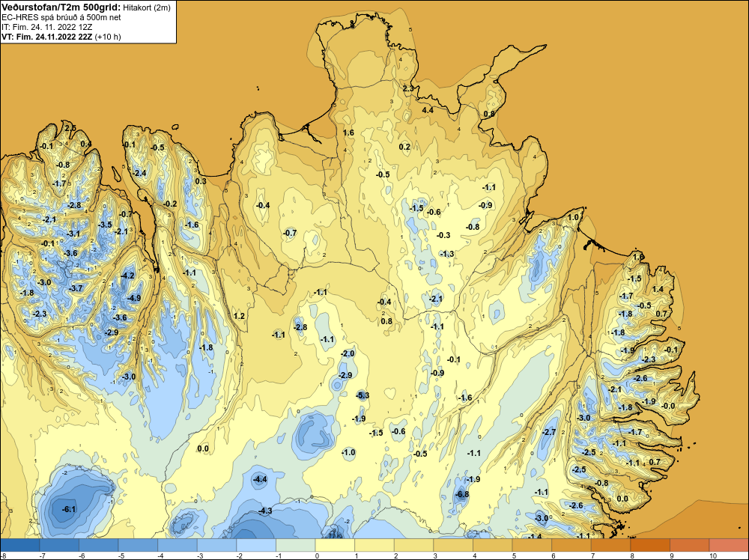Click the "EC-HRES spá brúuð á 500m net" line
The width and height of the screenshot is (749, 560).
coord(61,17)
